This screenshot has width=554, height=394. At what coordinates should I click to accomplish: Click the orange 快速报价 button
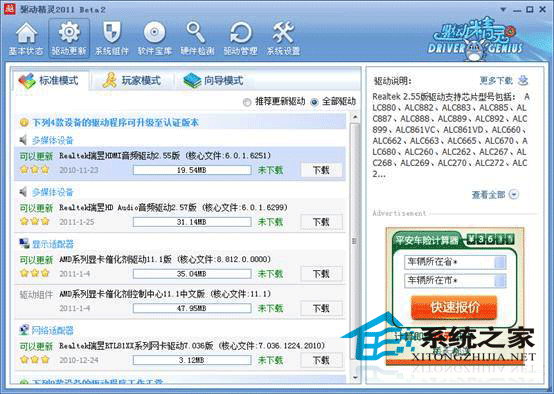(454, 307)
